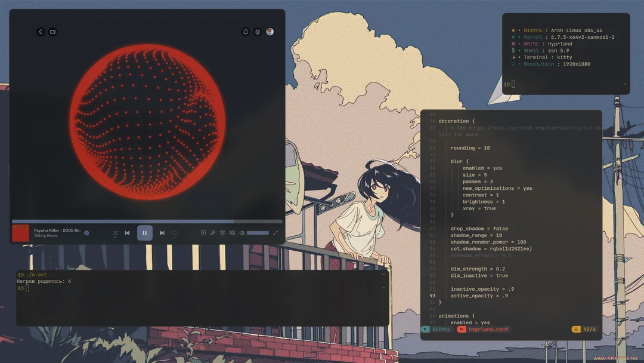Click the Psycho Killer album art thumbnail

(20, 233)
